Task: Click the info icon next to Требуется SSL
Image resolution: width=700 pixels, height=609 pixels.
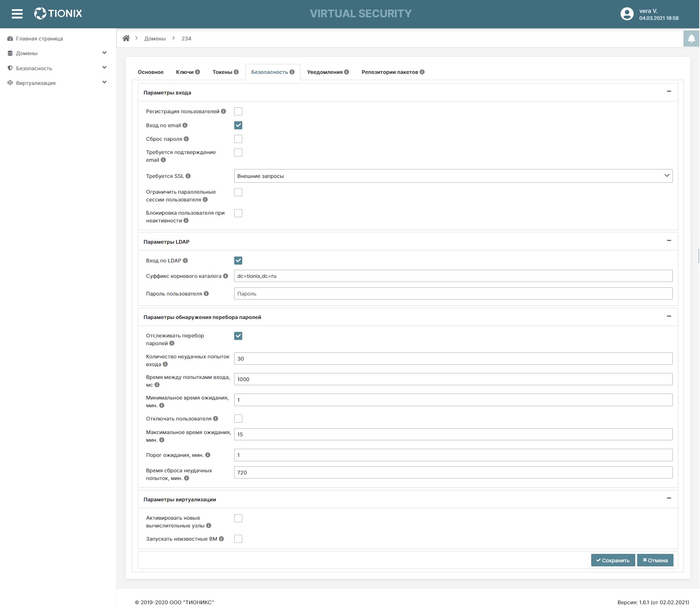Action: tap(188, 176)
